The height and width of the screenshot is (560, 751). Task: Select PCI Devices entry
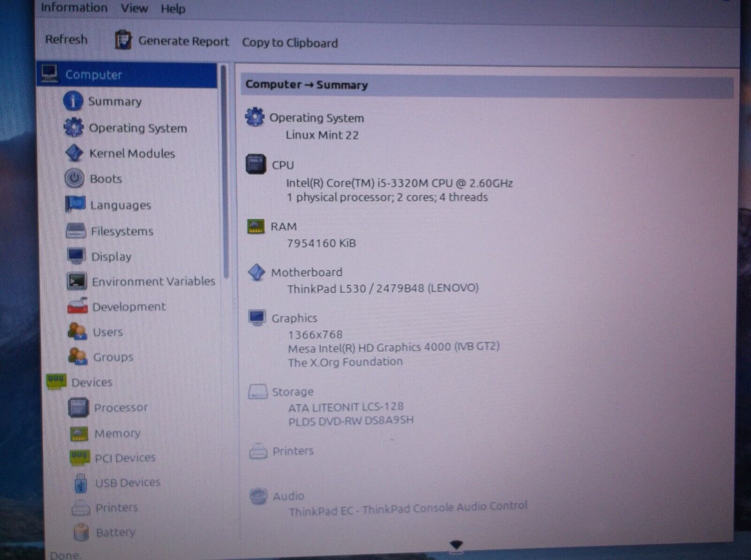coord(125,458)
